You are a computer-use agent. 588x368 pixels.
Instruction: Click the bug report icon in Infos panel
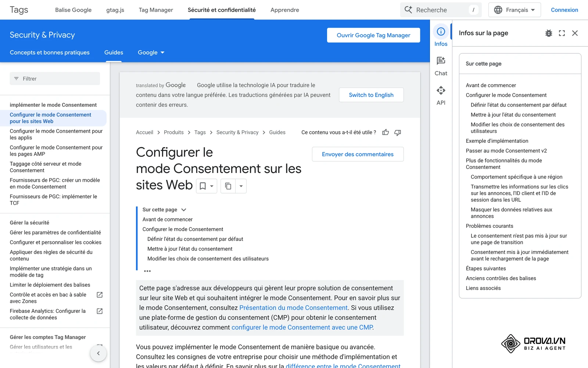coord(549,33)
